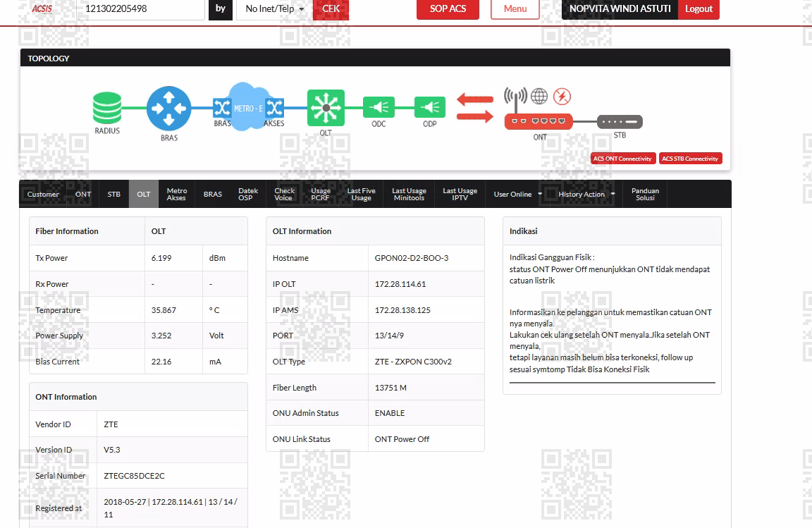Image resolution: width=812 pixels, height=528 pixels.
Task: Click the Power Supply value 3.252
Action: click(x=161, y=336)
